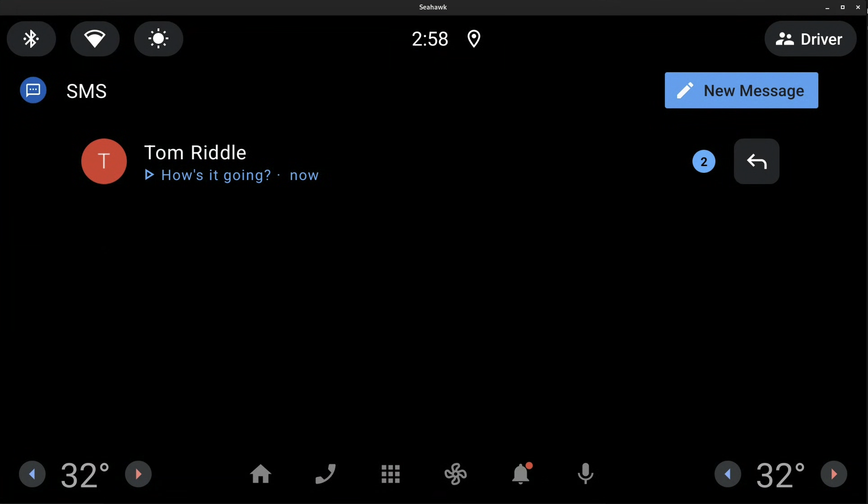
Task: Switch Driver profile
Action: (810, 38)
